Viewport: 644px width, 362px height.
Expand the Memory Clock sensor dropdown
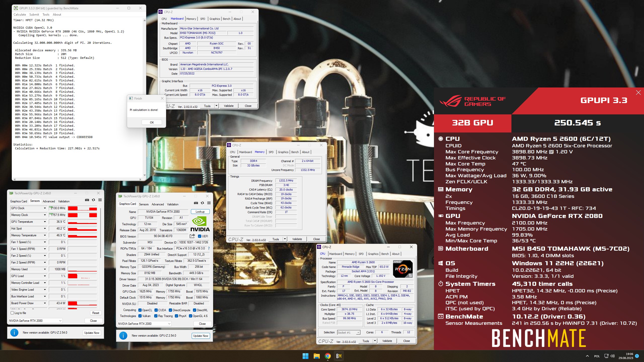click(45, 215)
